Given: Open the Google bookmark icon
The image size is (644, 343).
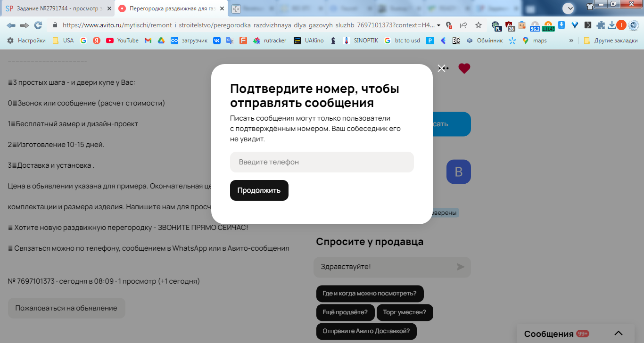Looking at the screenshot, I should [x=83, y=41].
